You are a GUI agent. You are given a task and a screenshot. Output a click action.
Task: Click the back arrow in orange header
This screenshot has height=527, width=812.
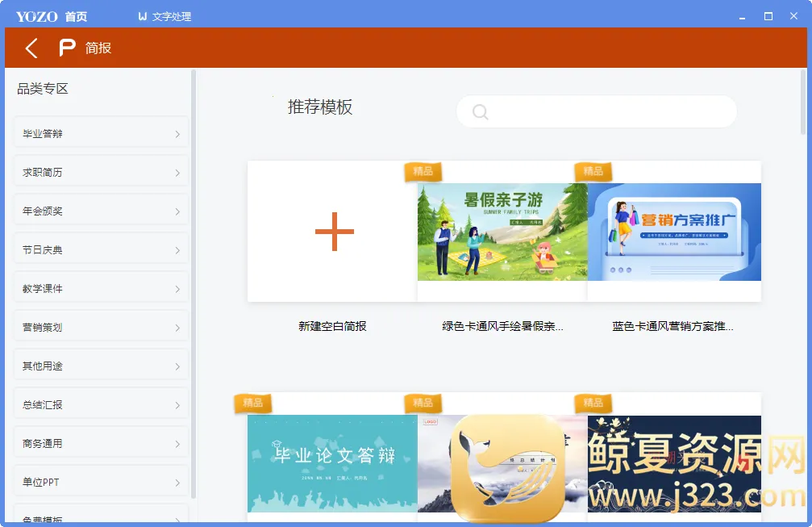point(31,48)
